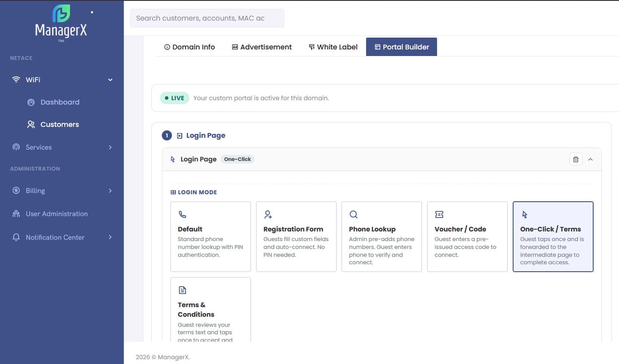The height and width of the screenshot is (364, 619).
Task: Click the Default mode phone icon
Action: point(182,214)
